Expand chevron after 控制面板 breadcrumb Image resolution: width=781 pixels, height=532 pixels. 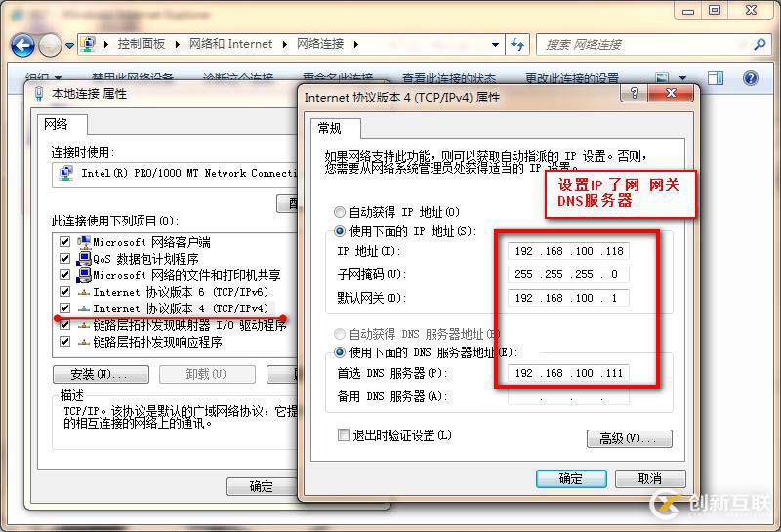[x=177, y=44]
